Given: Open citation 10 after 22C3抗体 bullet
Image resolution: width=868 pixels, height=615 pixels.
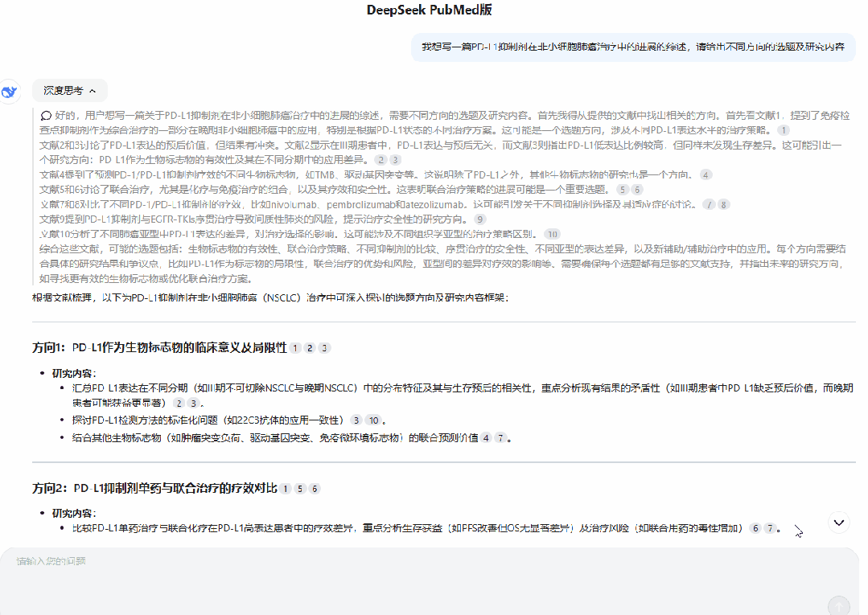Looking at the screenshot, I should tap(373, 420).
